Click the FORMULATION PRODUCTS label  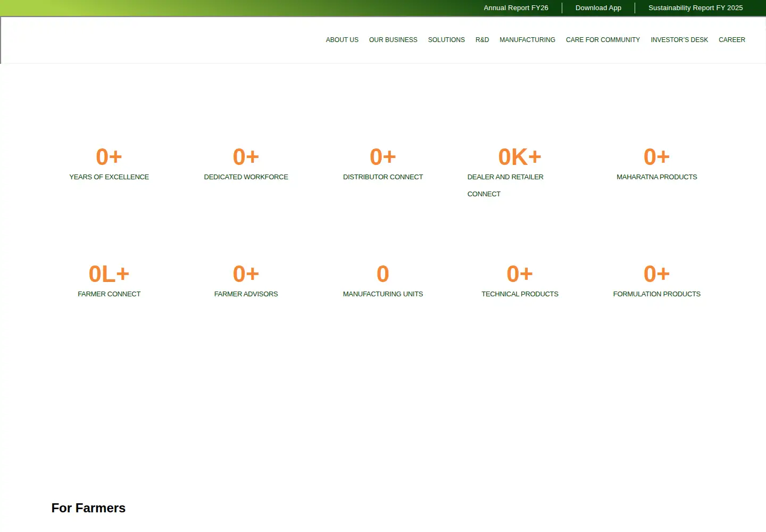point(656,294)
